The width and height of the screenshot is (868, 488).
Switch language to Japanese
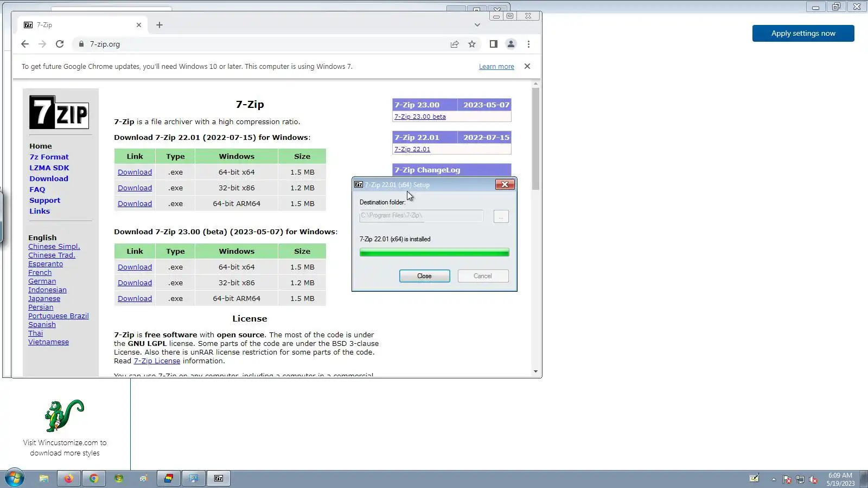(44, 298)
